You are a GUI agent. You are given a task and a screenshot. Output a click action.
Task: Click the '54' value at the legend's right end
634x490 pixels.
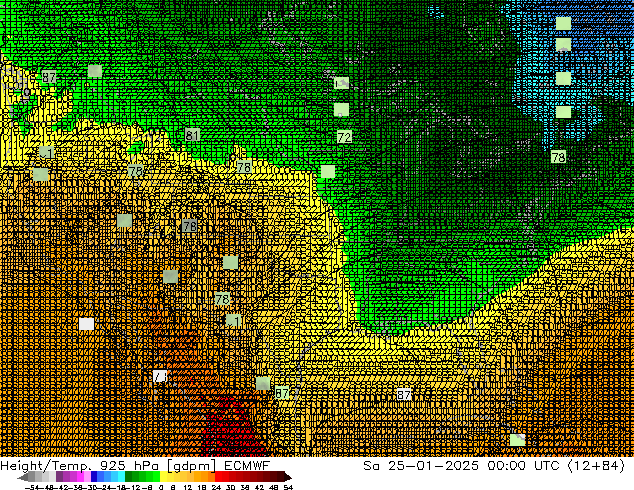288,488
